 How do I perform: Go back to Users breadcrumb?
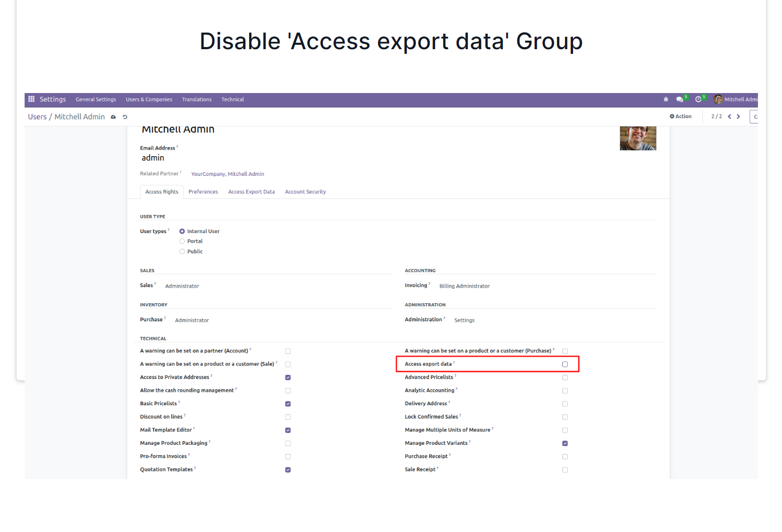tap(37, 117)
